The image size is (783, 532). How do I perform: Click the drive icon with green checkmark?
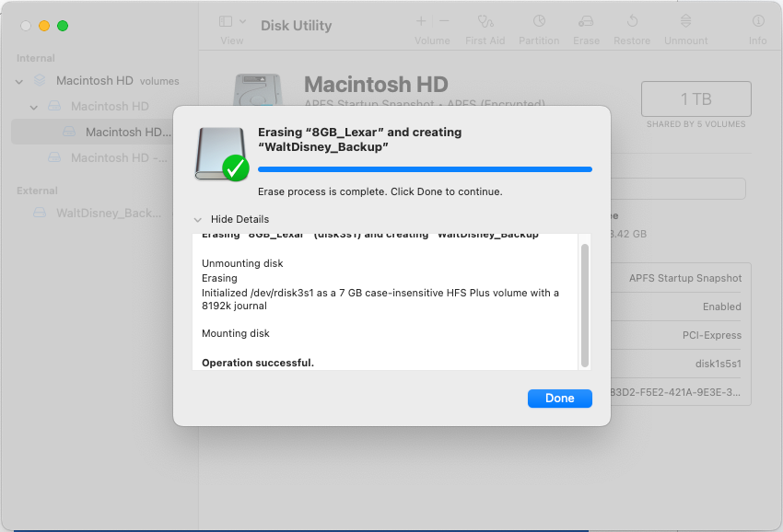[222, 154]
